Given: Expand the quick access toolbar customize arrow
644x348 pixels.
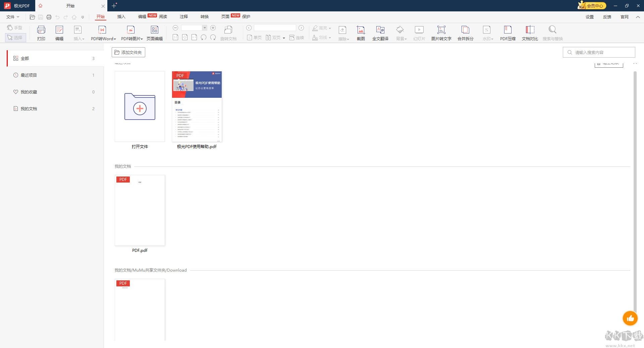Looking at the screenshot, I should coord(83,17).
